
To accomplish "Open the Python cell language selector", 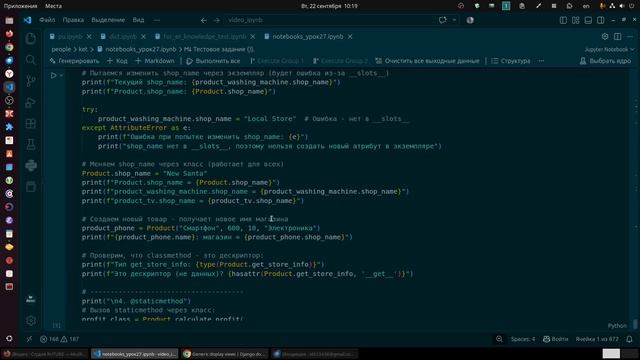I will click(x=617, y=326).
